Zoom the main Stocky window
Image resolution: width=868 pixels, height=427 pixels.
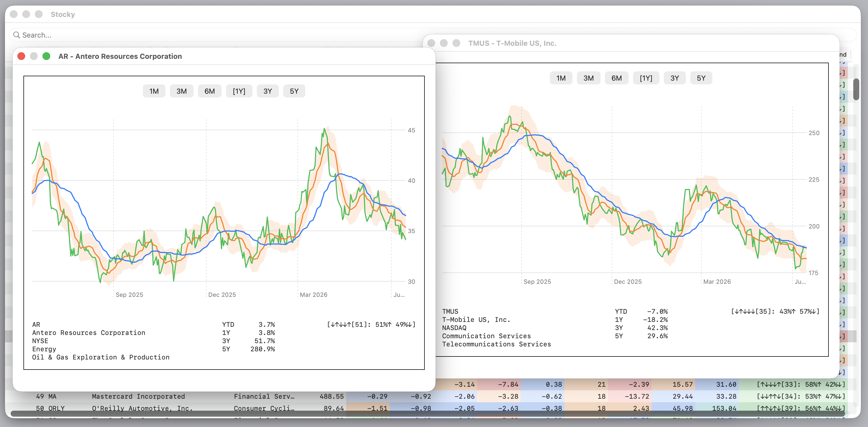click(39, 14)
